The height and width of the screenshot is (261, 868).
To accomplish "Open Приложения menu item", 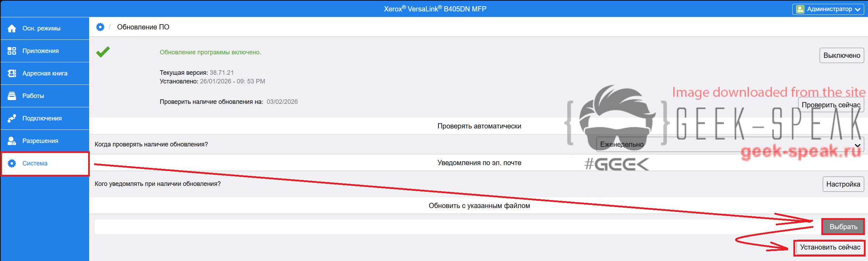I will coord(40,51).
